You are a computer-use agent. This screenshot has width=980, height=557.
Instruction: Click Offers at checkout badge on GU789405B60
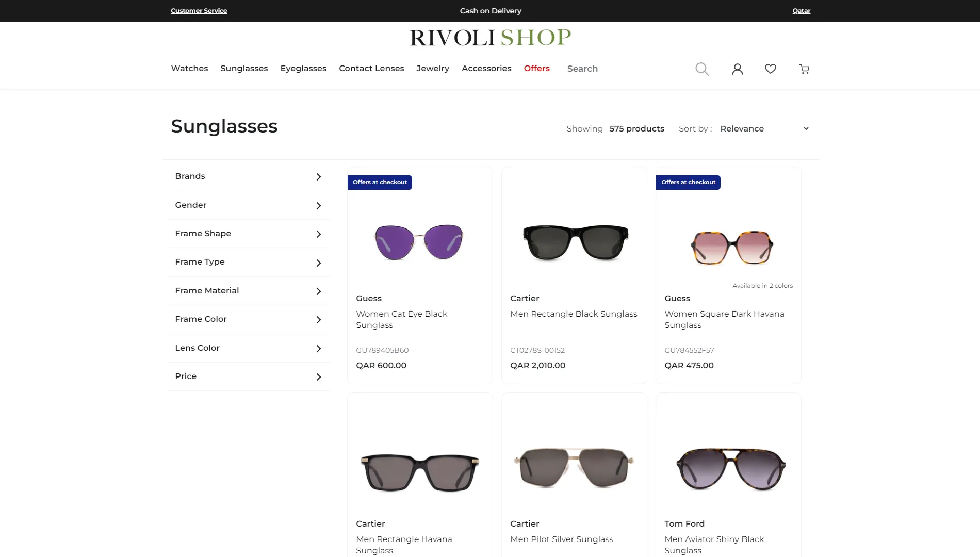point(380,183)
